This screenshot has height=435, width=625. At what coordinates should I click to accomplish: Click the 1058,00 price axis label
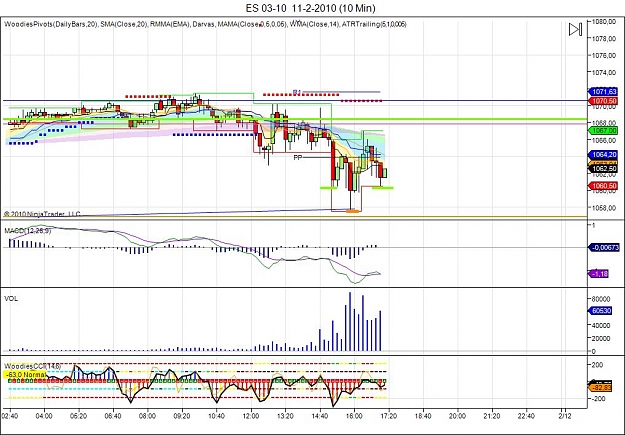click(x=605, y=208)
